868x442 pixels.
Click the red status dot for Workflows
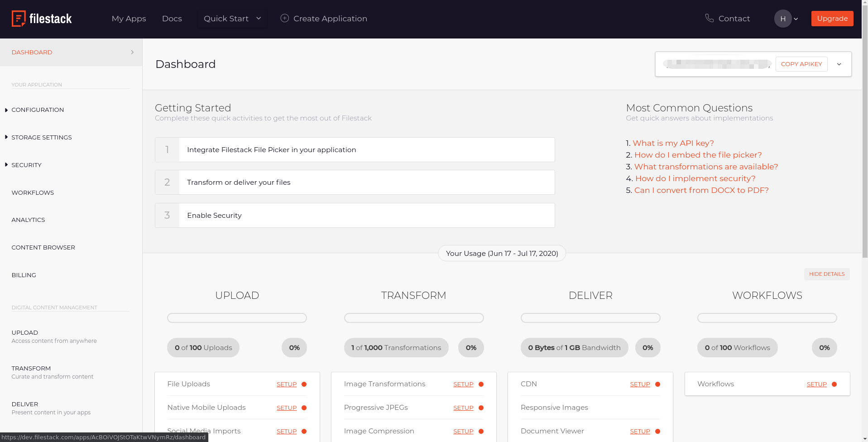[834, 384]
